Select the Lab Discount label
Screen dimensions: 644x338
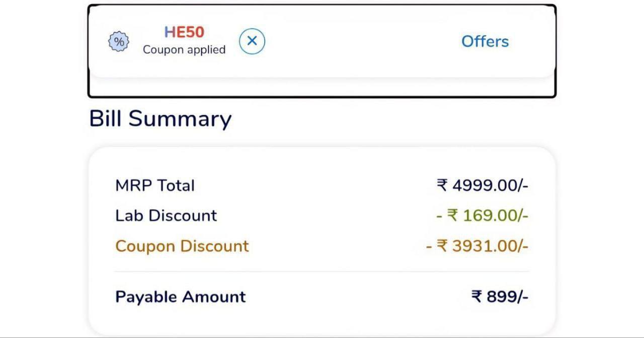click(x=166, y=216)
